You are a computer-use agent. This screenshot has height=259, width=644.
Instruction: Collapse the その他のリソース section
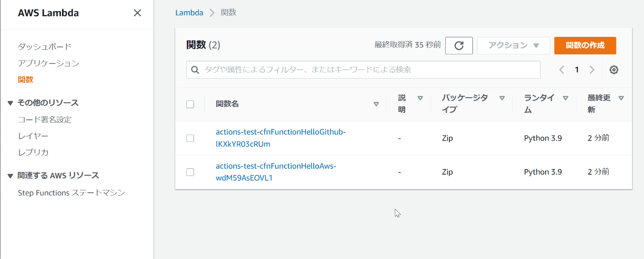tap(11, 103)
